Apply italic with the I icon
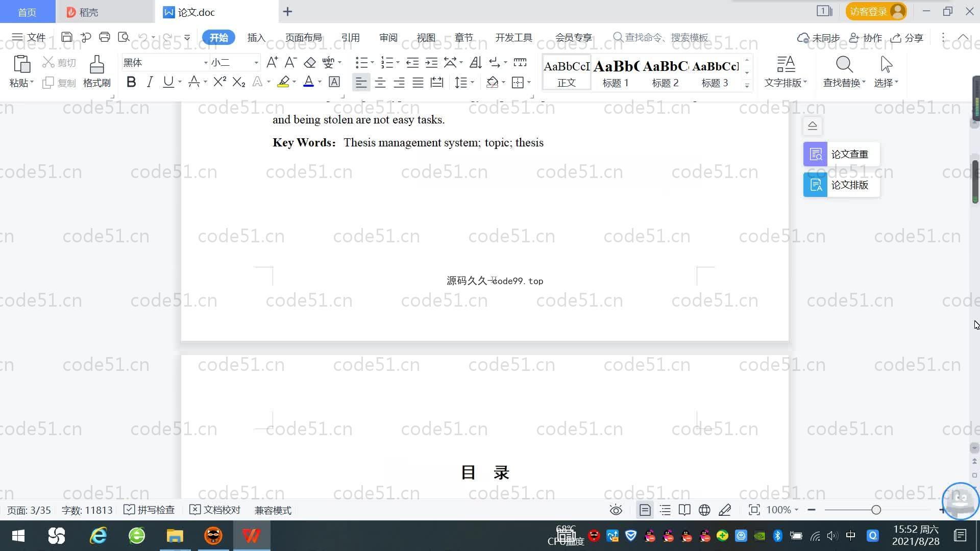980x551 pixels. [150, 82]
